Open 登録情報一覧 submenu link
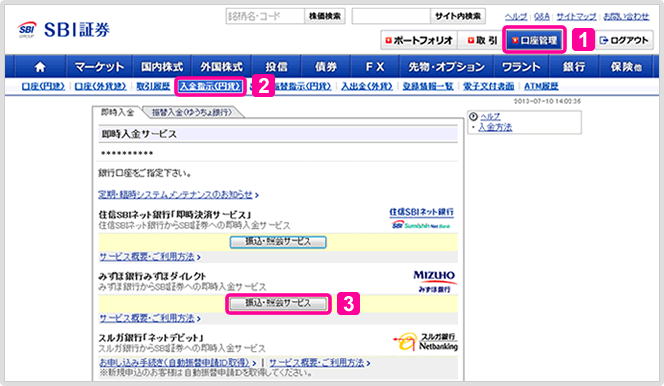The image size is (664, 386). point(428,86)
